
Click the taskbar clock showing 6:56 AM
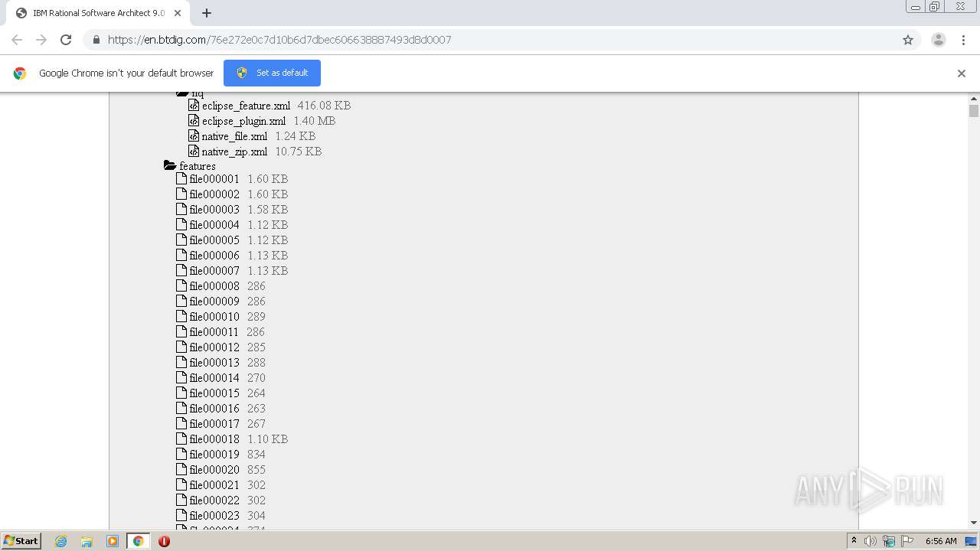coord(941,541)
